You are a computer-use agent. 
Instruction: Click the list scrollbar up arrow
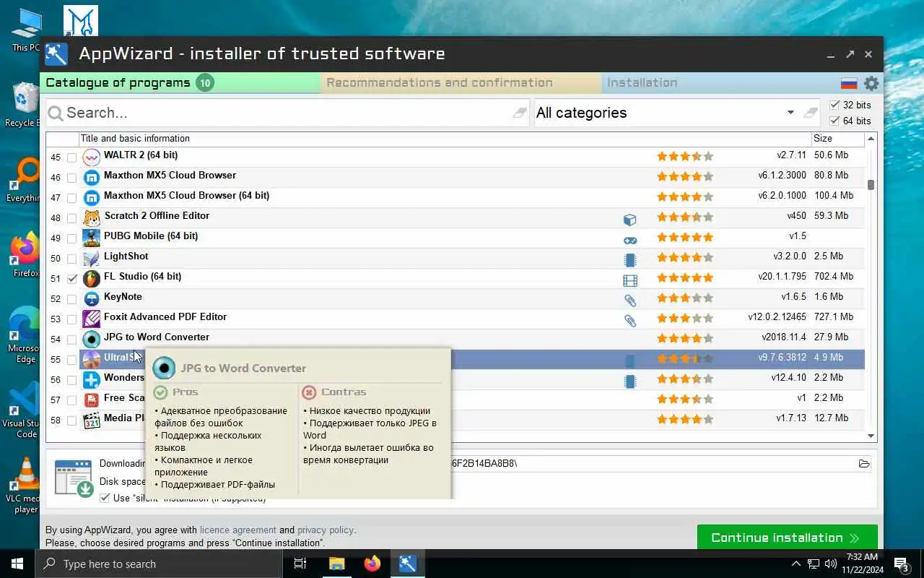(x=871, y=138)
